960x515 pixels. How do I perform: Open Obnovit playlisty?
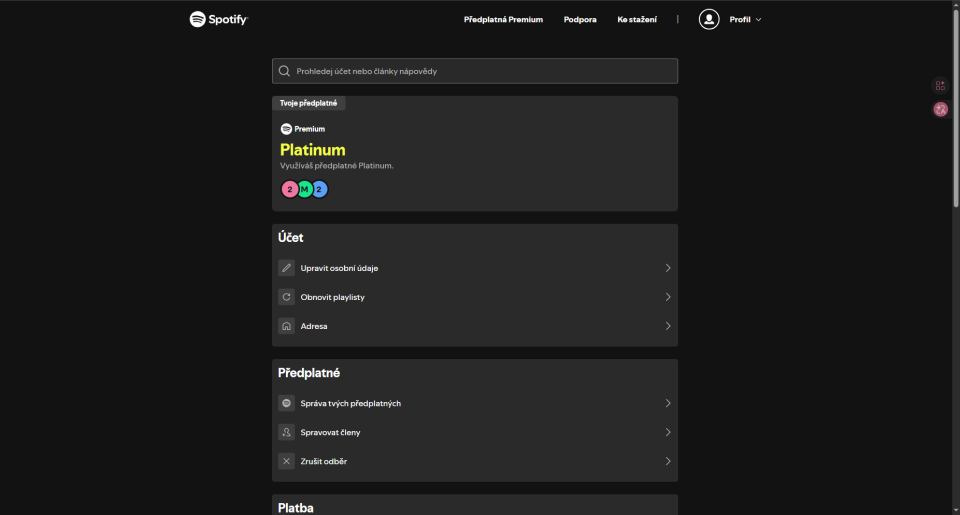pyautogui.click(x=474, y=297)
